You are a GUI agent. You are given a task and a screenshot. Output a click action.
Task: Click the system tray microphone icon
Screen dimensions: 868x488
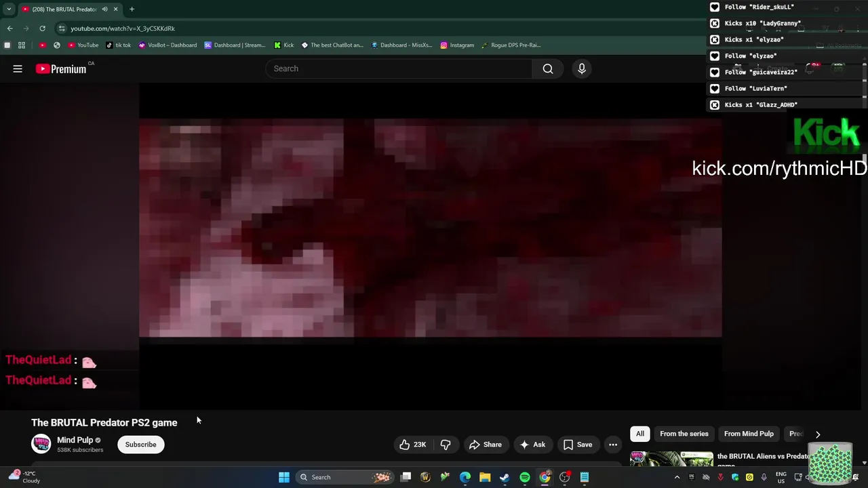point(764,477)
